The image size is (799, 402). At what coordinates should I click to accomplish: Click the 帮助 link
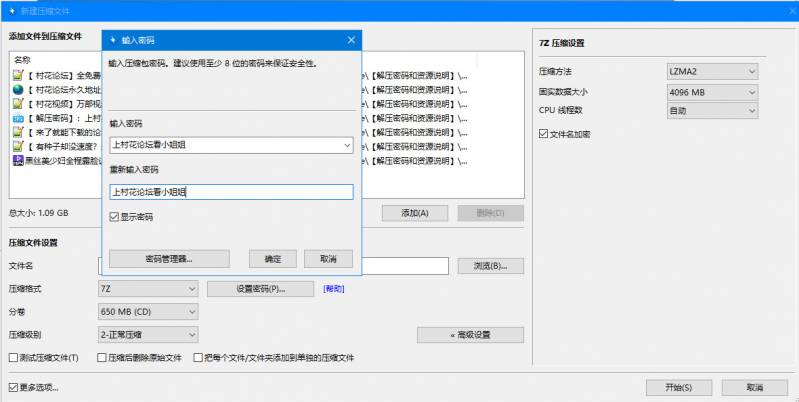point(333,289)
